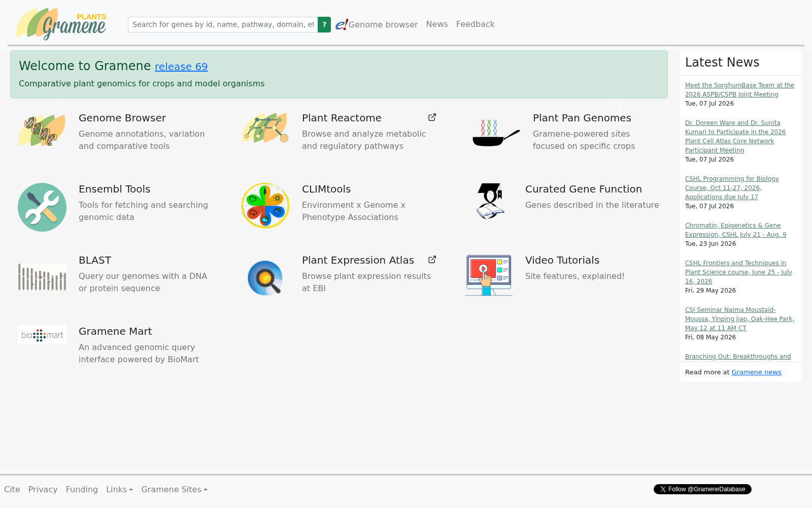812x508 pixels.
Task: Open the Genome Browser heading
Action: point(122,118)
